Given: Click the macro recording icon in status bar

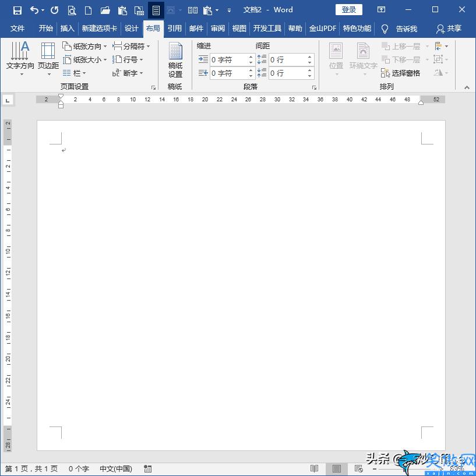Looking at the screenshot, I should point(148,468).
